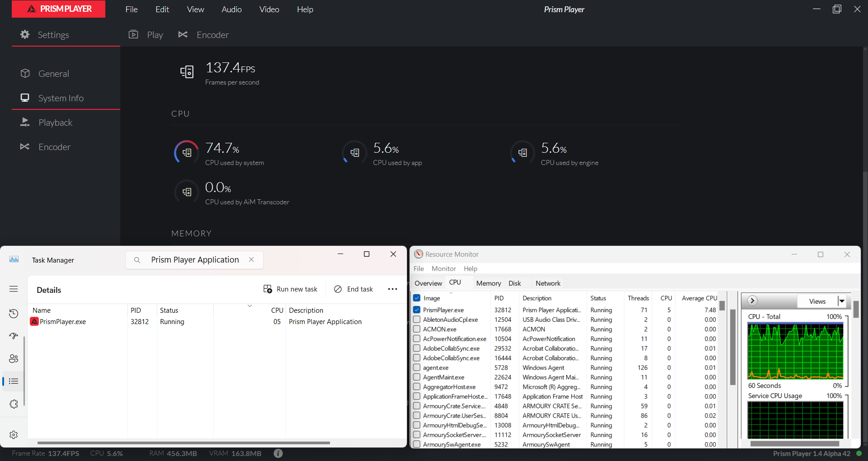Open Task Manager settings gear
This screenshot has width=868, height=461.
tap(14, 435)
